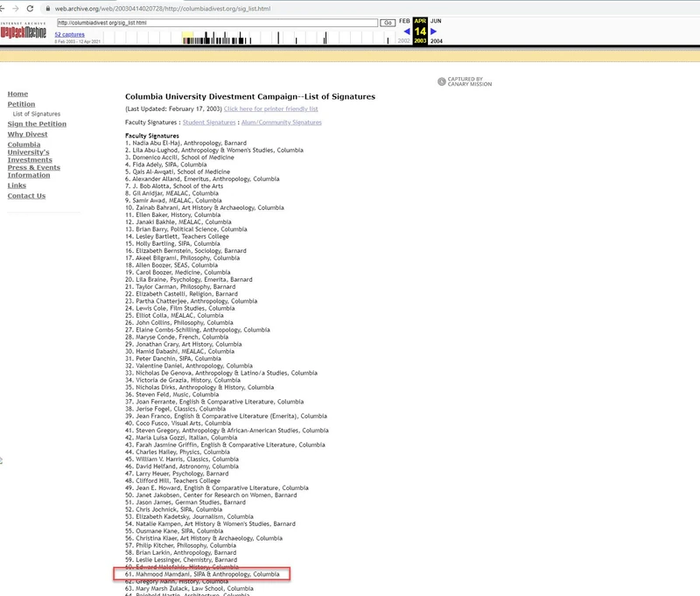This screenshot has width=700, height=596.
Task: Click the Wayback Machine logo
Action: pos(24,32)
